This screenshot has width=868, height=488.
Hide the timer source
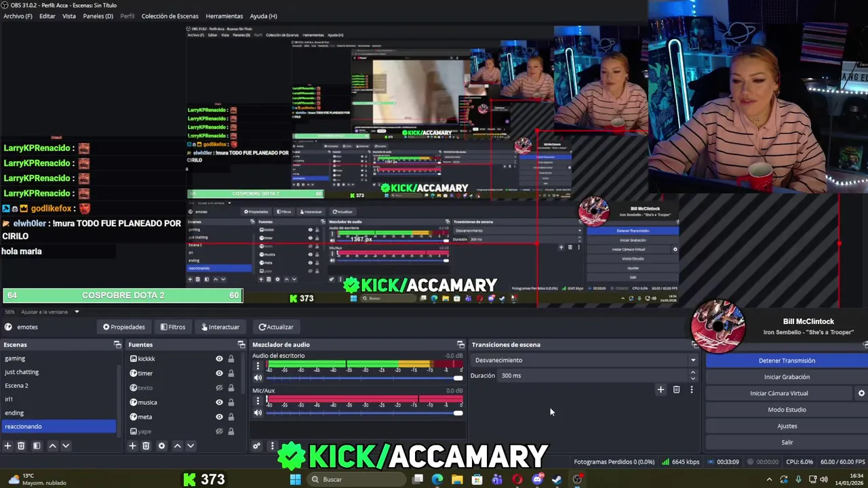(x=219, y=373)
